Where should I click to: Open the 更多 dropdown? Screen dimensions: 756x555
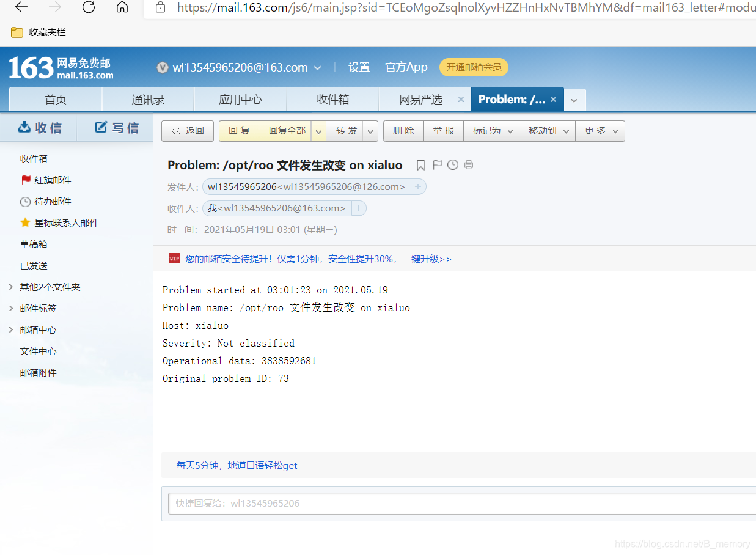(600, 131)
